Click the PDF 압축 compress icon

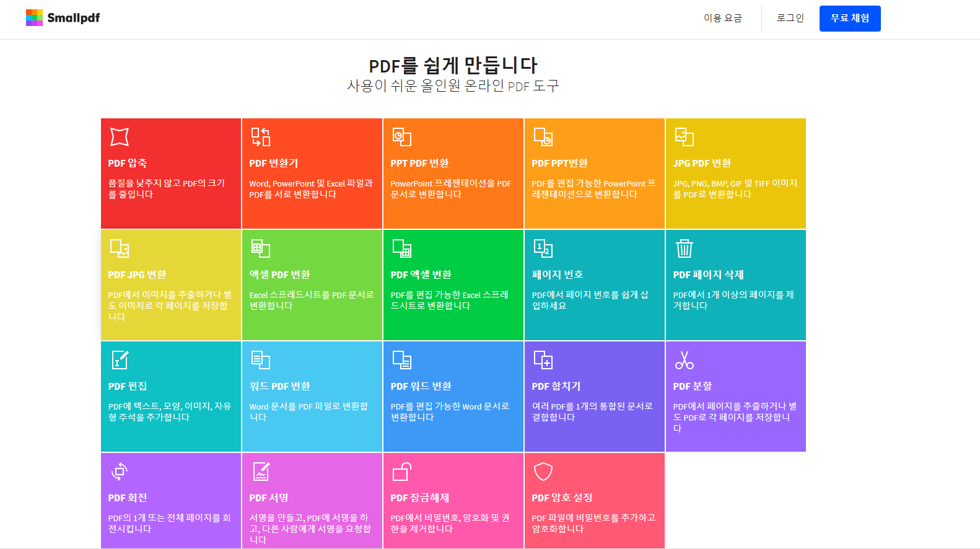click(120, 137)
